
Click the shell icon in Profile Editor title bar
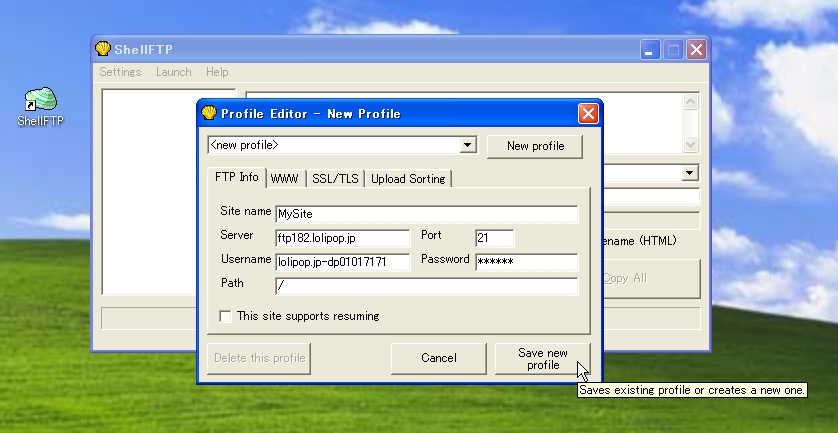tap(209, 113)
